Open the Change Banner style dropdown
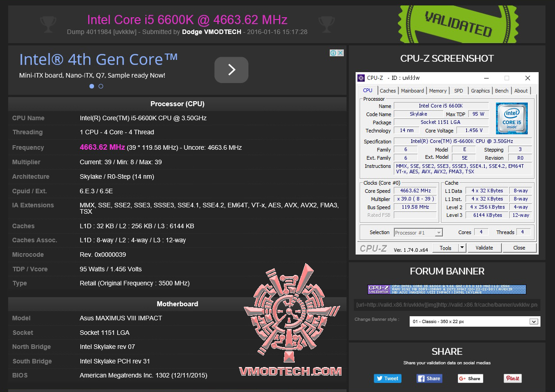This screenshot has height=392, width=555. pyautogui.click(x=475, y=321)
